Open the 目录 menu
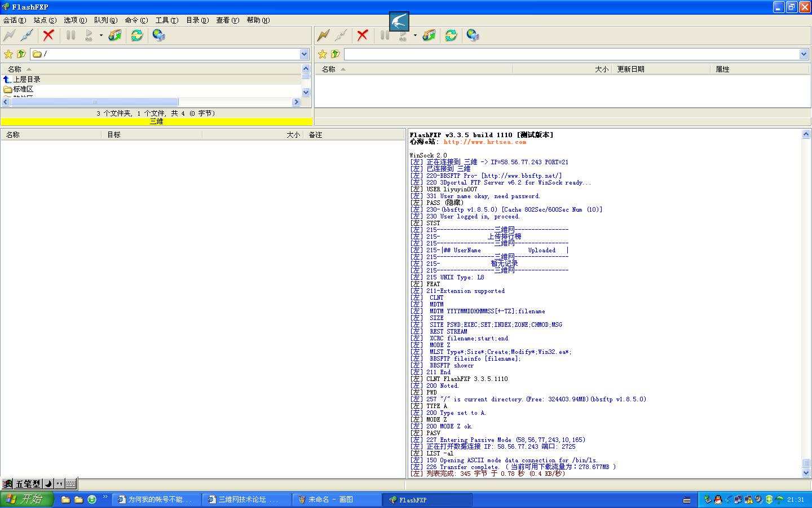Image resolution: width=812 pixels, height=508 pixels. pyautogui.click(x=197, y=20)
